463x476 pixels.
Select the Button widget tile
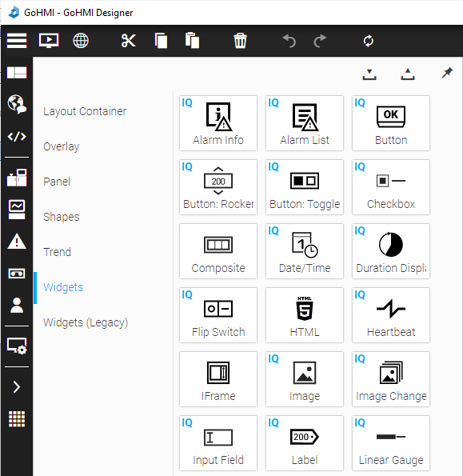point(391,123)
